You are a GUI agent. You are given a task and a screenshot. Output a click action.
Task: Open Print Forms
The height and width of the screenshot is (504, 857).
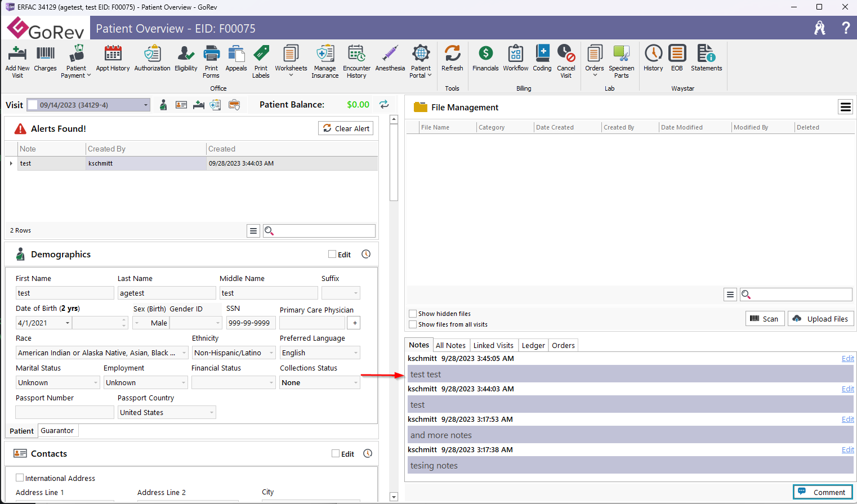pyautogui.click(x=211, y=61)
